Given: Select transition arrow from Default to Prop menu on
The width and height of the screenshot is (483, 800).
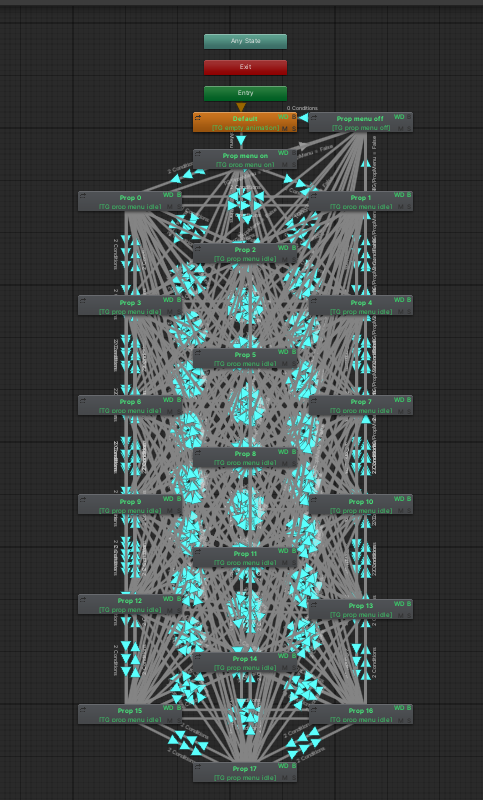Looking at the screenshot, I should pyautogui.click(x=241, y=140).
